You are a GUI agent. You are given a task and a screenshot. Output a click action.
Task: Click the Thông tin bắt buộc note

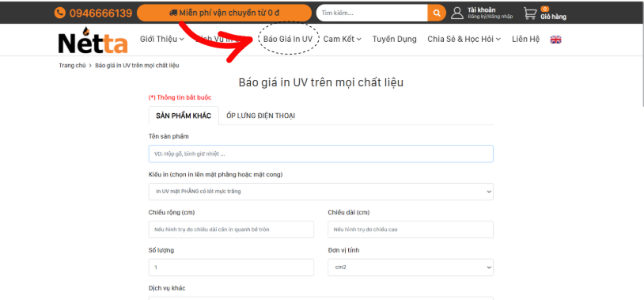(x=180, y=97)
